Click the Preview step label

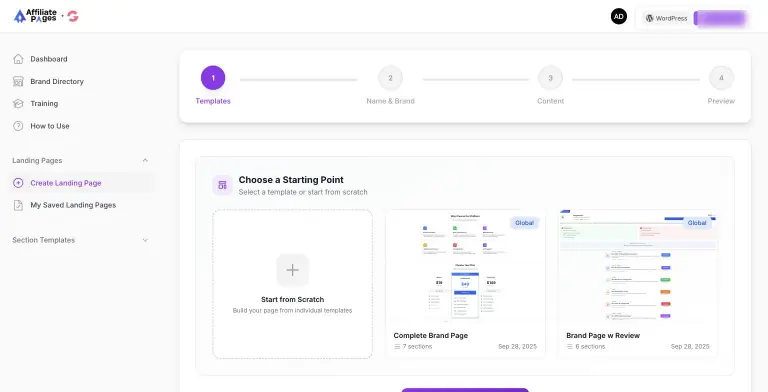pyautogui.click(x=721, y=101)
